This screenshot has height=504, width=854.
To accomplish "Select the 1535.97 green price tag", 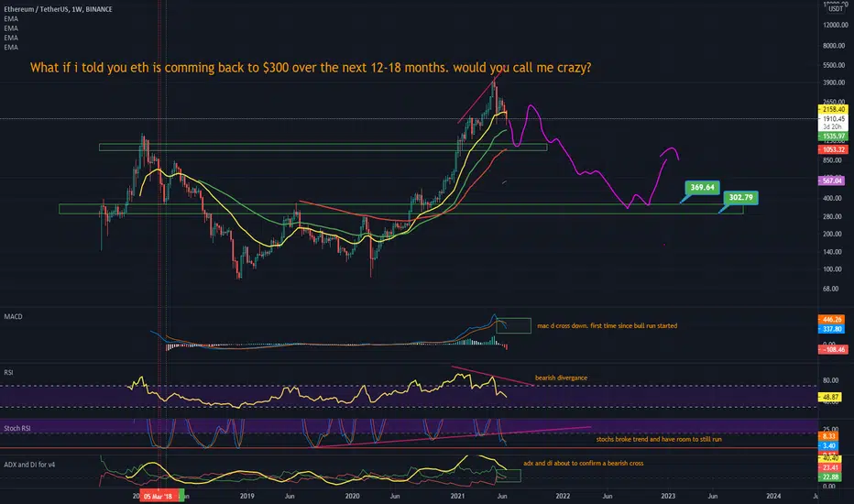I will click(833, 137).
